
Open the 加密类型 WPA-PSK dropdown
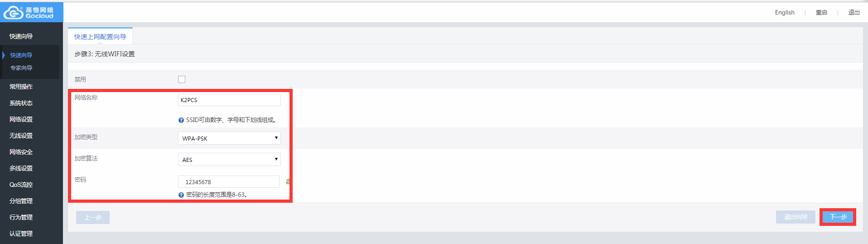pyautogui.click(x=229, y=138)
